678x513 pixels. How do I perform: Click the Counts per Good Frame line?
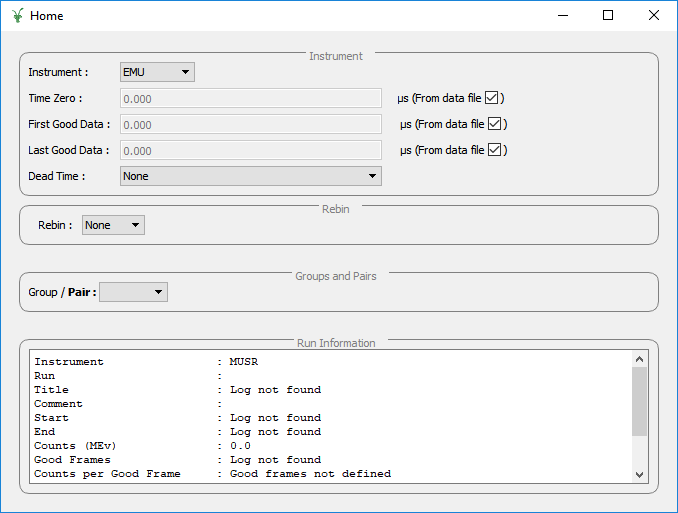coord(212,474)
